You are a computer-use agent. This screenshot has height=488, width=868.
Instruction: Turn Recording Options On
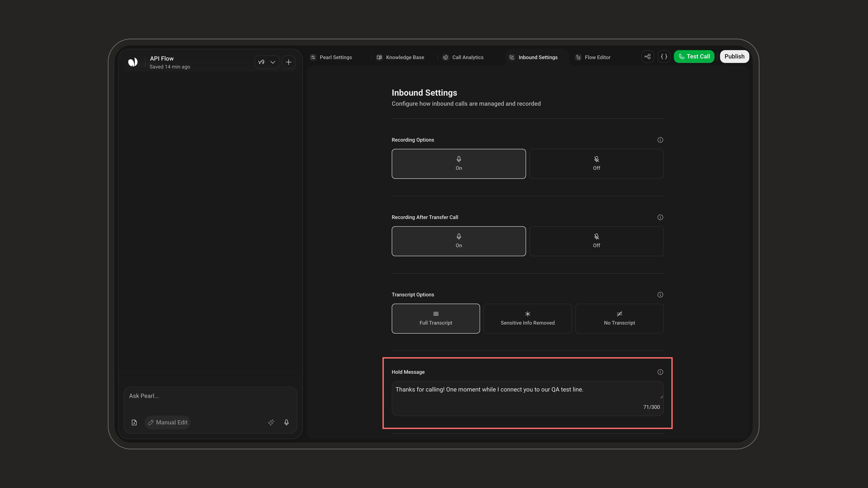tap(459, 164)
